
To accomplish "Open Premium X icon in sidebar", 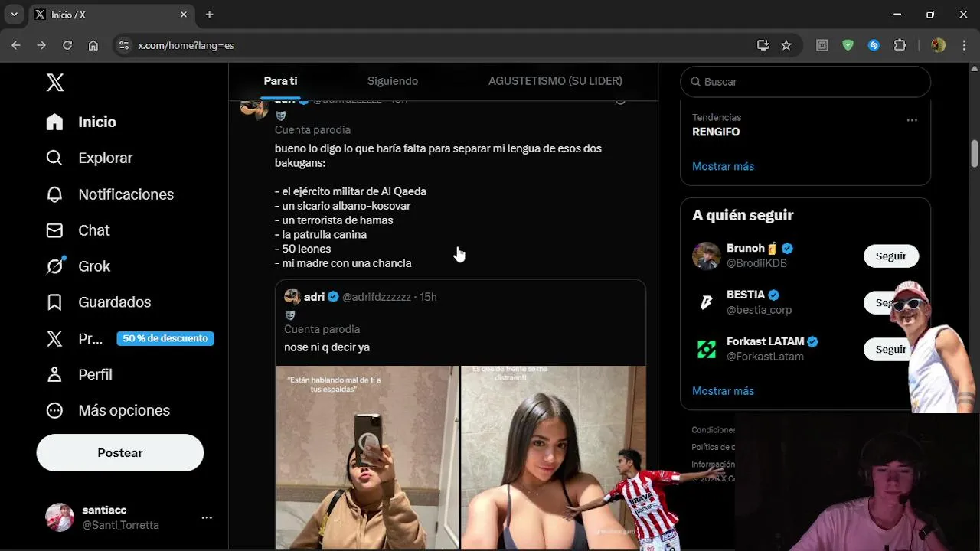I will coord(54,338).
